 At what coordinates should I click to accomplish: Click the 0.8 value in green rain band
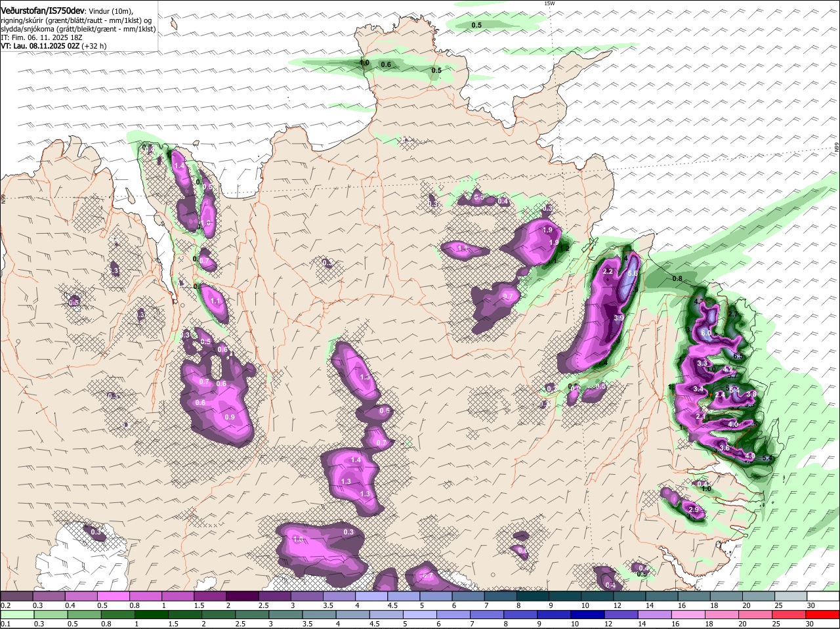point(677,279)
